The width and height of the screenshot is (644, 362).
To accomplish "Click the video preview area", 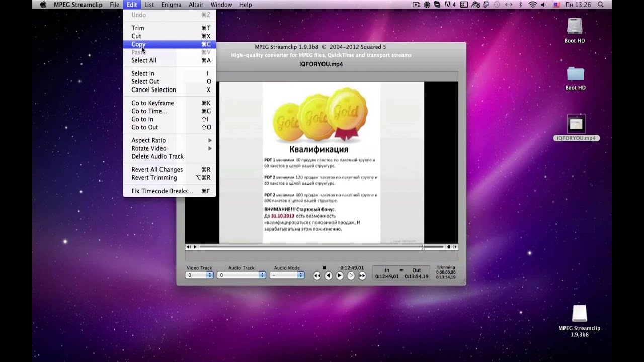I will [x=321, y=162].
